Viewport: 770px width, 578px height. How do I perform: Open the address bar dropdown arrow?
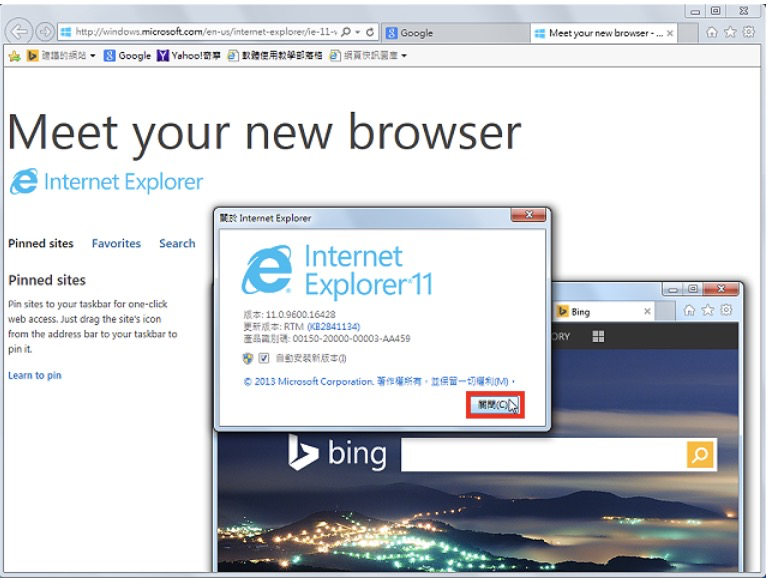coord(358,32)
